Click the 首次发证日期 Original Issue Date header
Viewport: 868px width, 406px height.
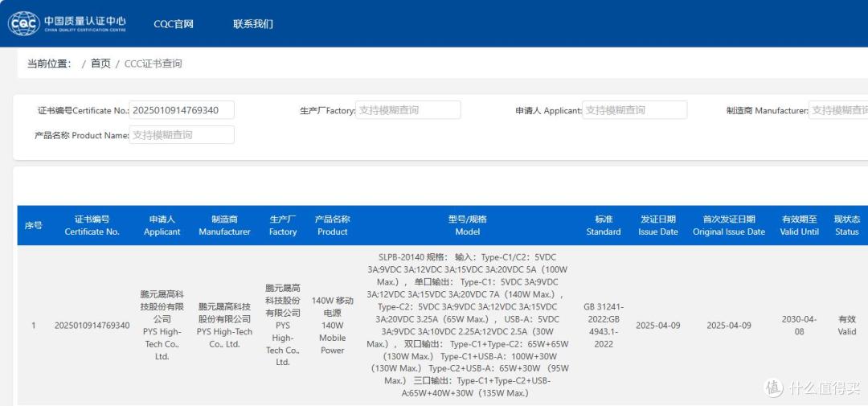point(729,225)
